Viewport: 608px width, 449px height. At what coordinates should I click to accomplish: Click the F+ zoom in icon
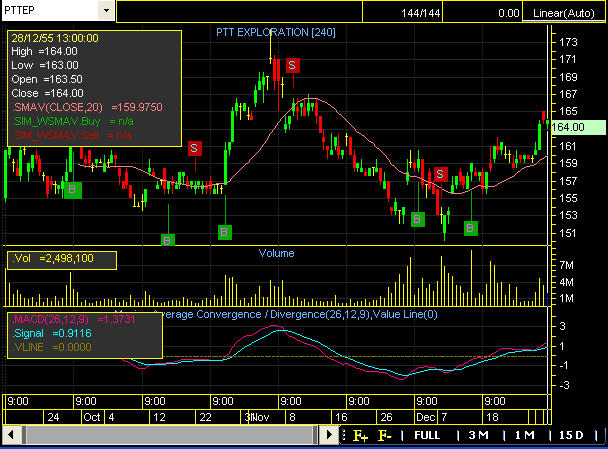point(360,435)
